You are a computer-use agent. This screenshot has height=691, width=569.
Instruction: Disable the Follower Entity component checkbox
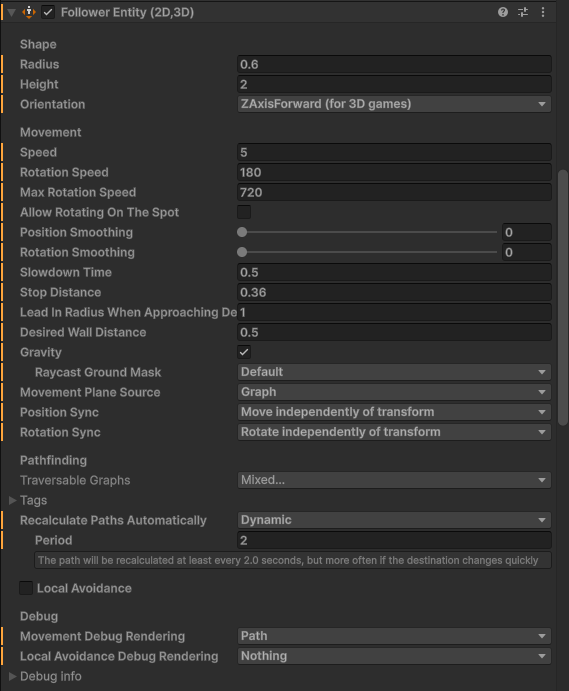pos(48,12)
